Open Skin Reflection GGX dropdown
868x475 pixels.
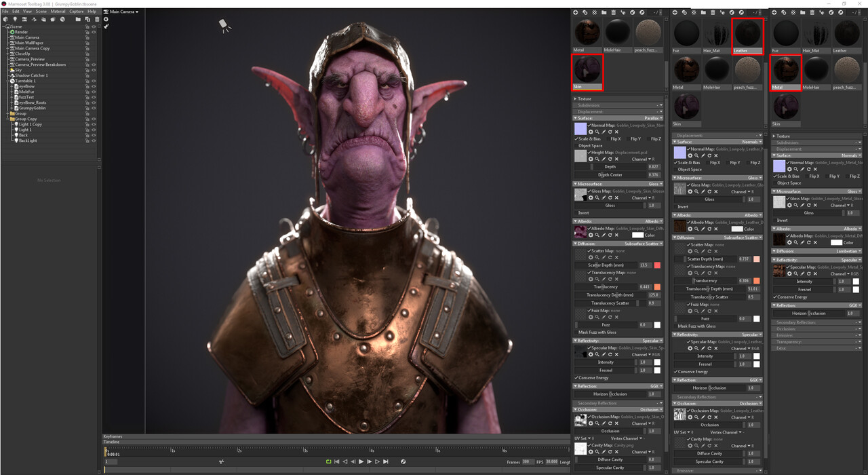tap(656, 386)
